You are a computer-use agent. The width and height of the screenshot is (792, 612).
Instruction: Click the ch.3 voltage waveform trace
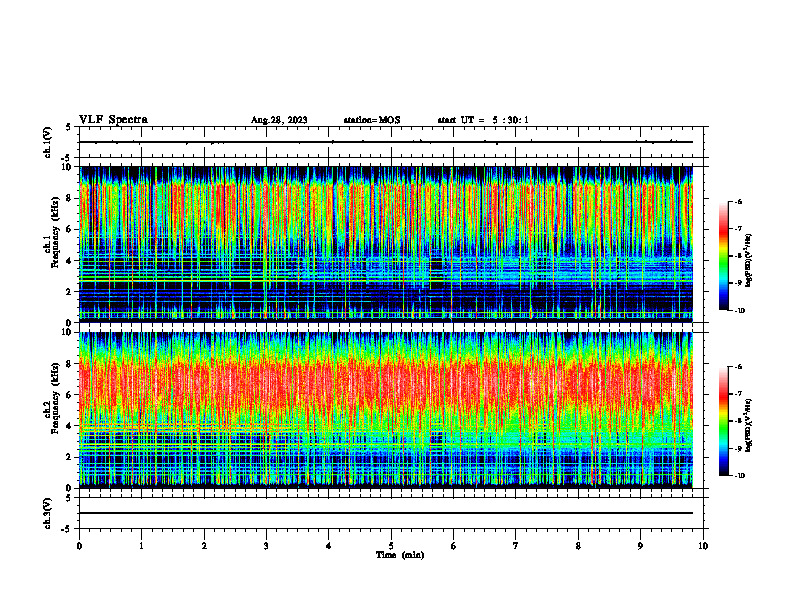pyautogui.click(x=386, y=513)
